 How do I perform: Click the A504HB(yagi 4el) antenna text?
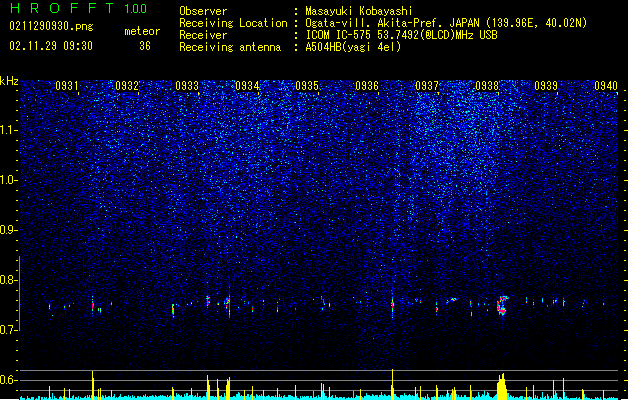click(353, 47)
